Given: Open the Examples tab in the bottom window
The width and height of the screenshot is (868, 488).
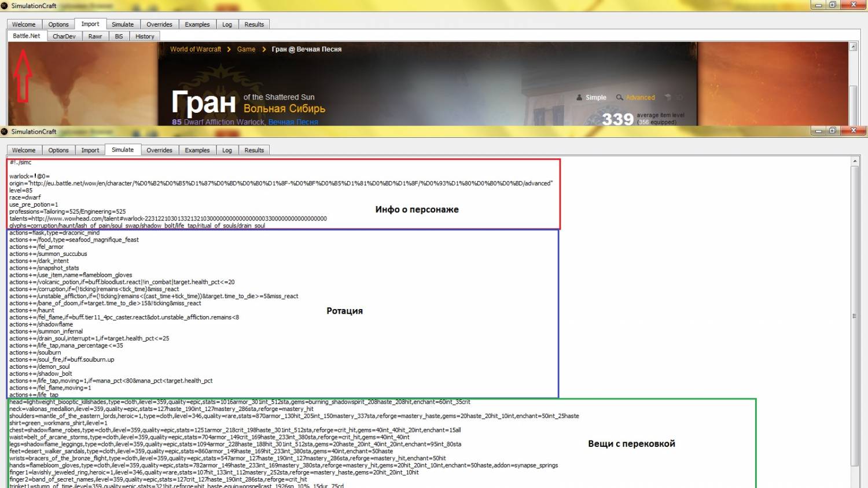Looking at the screenshot, I should click(x=197, y=150).
